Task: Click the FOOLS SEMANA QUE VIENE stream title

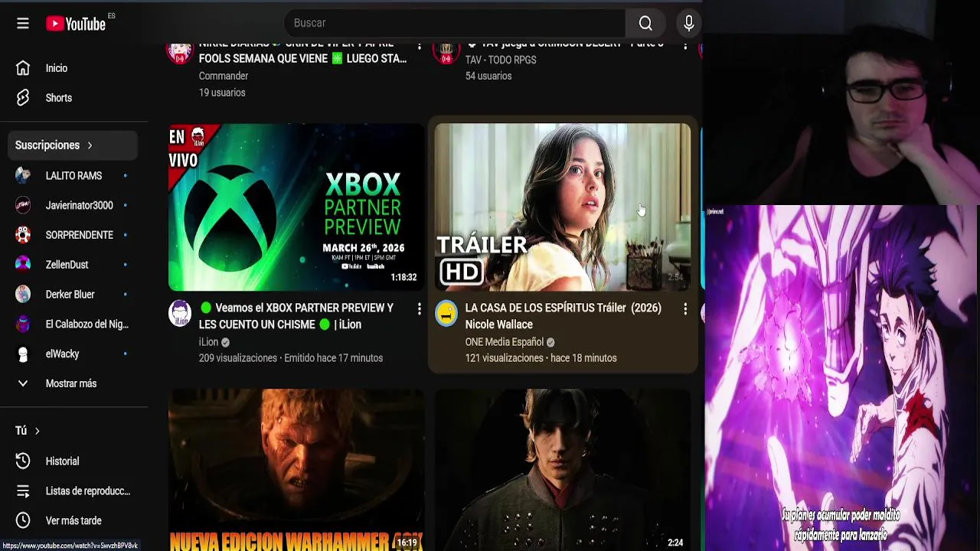Action: (x=302, y=51)
